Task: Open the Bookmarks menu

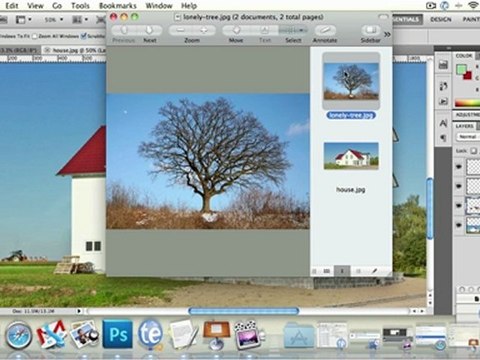Action: tap(118, 5)
